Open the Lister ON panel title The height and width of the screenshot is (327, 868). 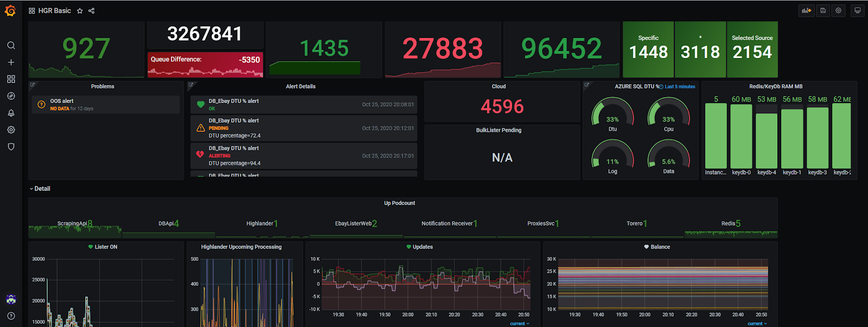(106, 247)
